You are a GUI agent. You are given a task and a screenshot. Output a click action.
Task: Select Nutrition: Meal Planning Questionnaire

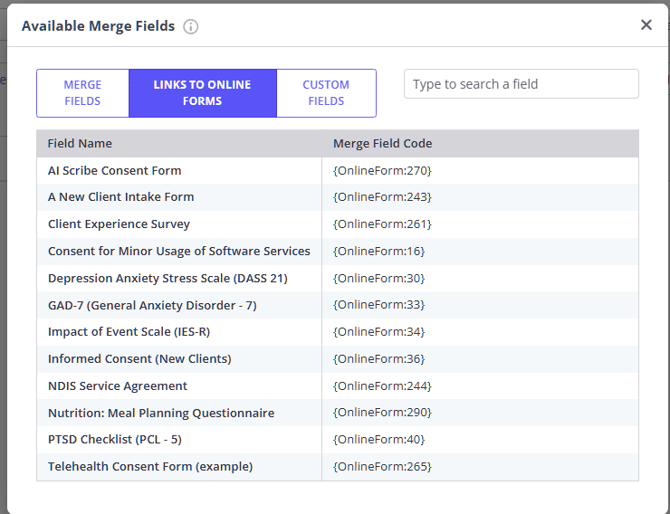[x=161, y=413]
